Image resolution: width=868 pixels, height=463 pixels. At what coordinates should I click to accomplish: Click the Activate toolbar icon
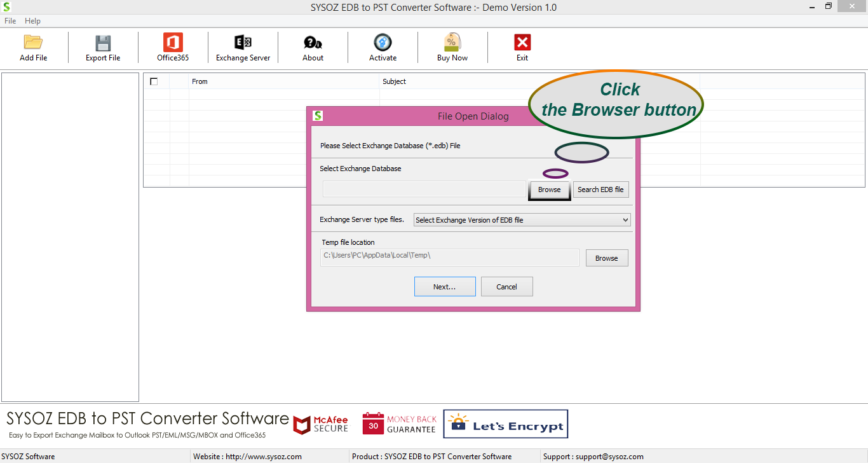[x=383, y=43]
